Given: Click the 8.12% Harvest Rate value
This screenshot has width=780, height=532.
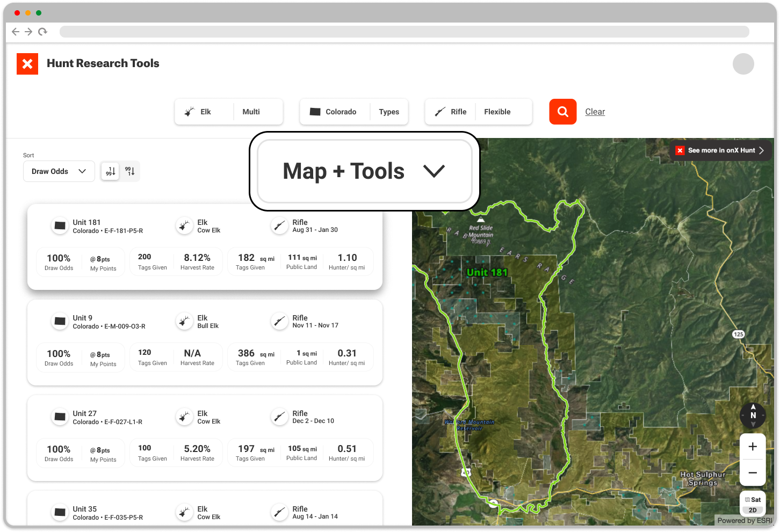Looking at the screenshot, I should click(197, 258).
